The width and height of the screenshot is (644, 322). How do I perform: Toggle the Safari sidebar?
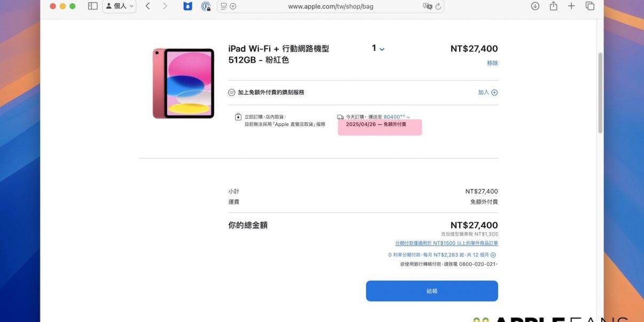(x=93, y=6)
